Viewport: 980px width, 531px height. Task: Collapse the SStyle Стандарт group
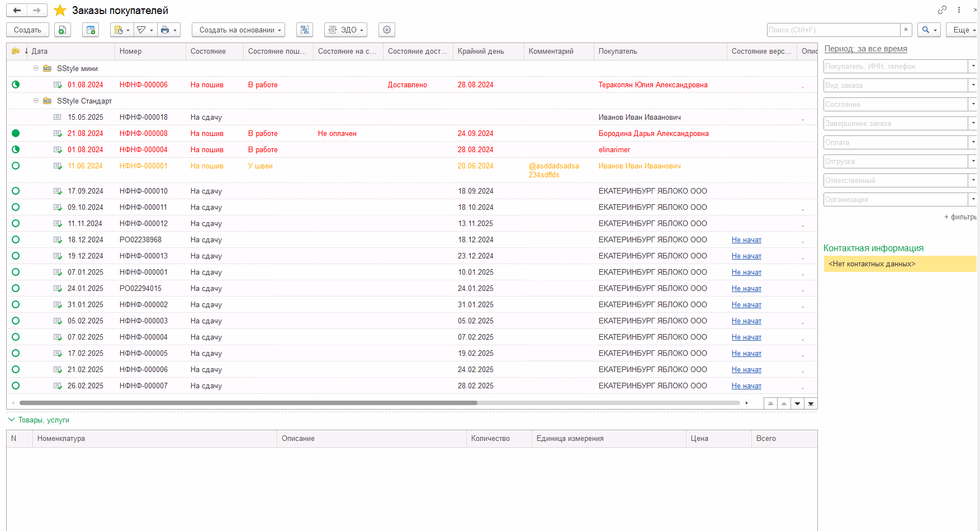click(36, 101)
